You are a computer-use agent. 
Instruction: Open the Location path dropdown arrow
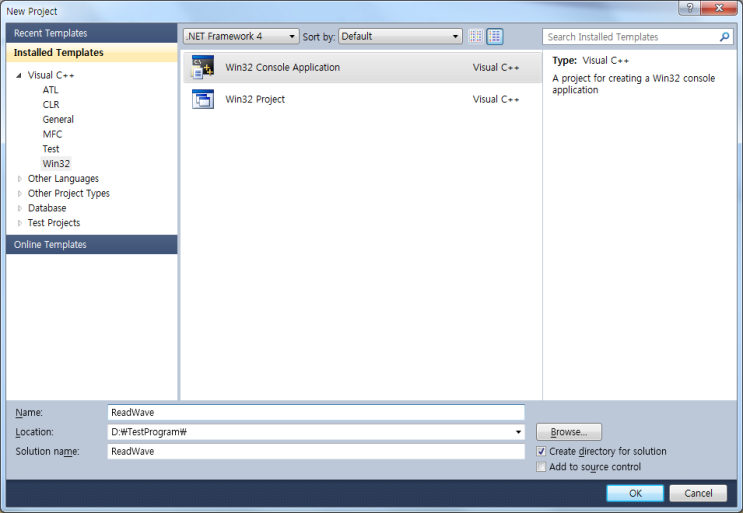pos(518,432)
